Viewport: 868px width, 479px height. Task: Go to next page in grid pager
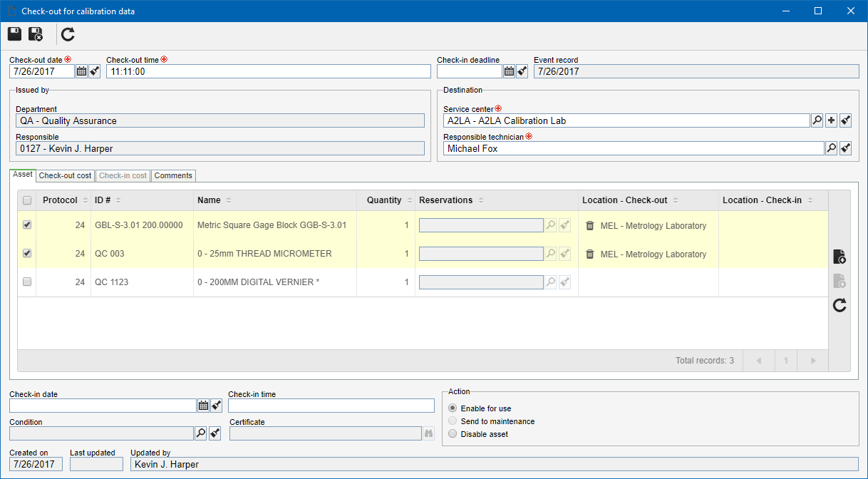813,361
